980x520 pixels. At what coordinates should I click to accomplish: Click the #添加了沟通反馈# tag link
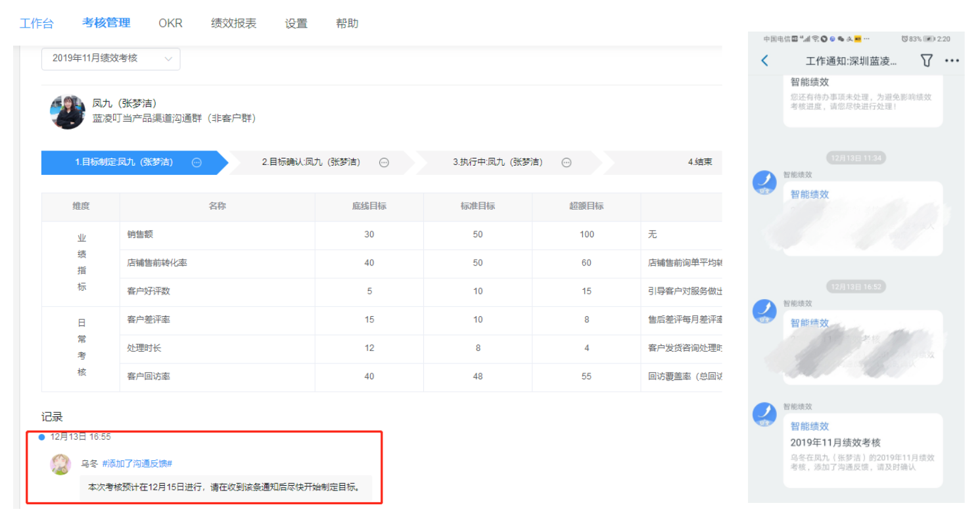coord(137,463)
